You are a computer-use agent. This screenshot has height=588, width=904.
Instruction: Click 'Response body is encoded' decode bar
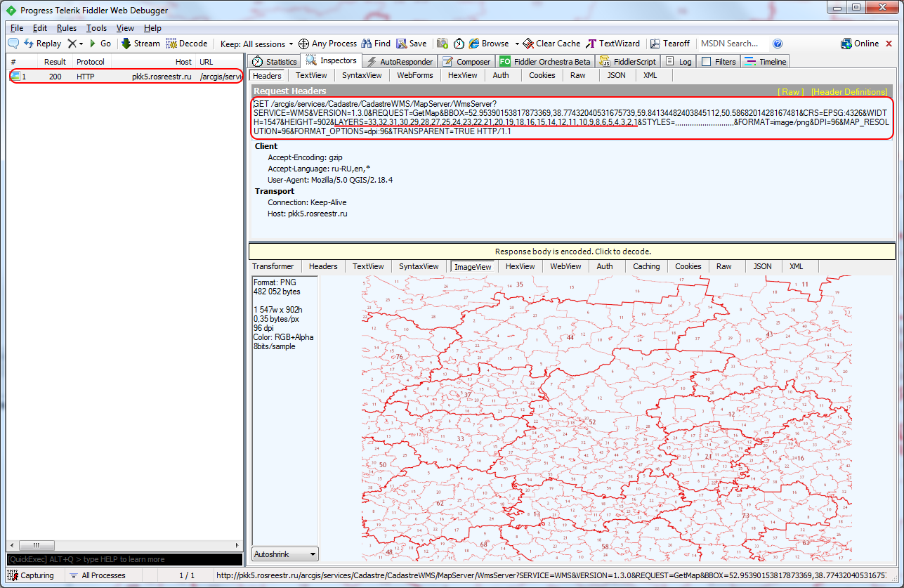tap(572, 251)
